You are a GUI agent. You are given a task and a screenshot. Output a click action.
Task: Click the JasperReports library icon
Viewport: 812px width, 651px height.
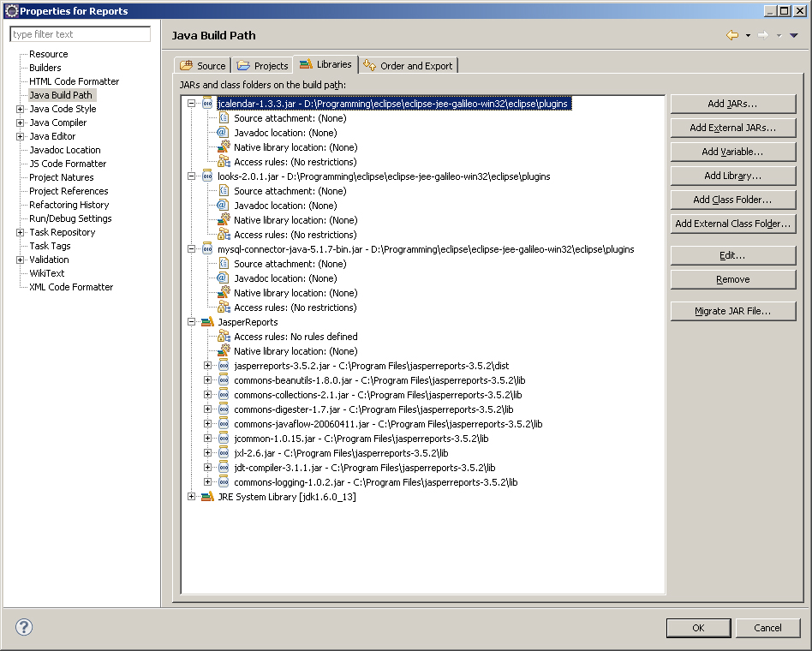[x=207, y=321]
